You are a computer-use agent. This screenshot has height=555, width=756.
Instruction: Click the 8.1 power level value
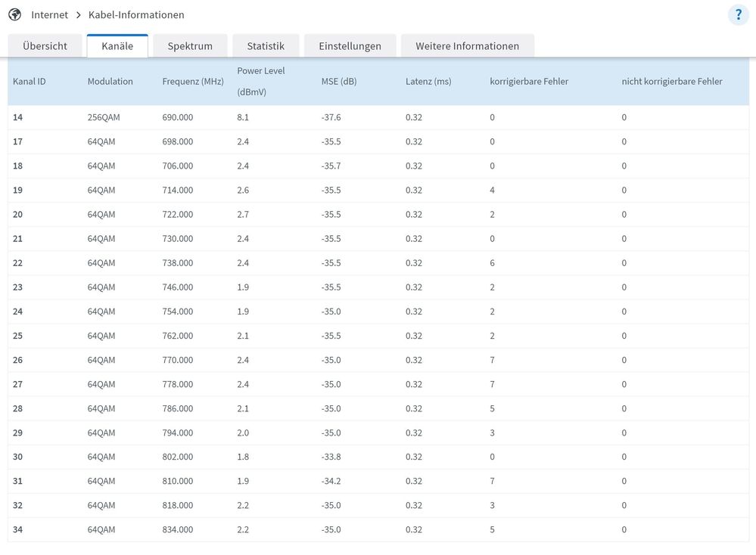click(243, 117)
